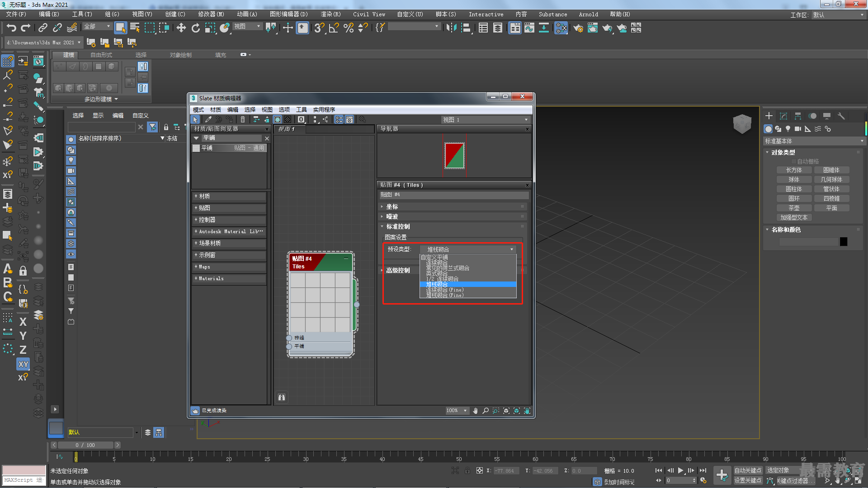Open the Select by Name dialog
The image size is (868, 488).
135,28
